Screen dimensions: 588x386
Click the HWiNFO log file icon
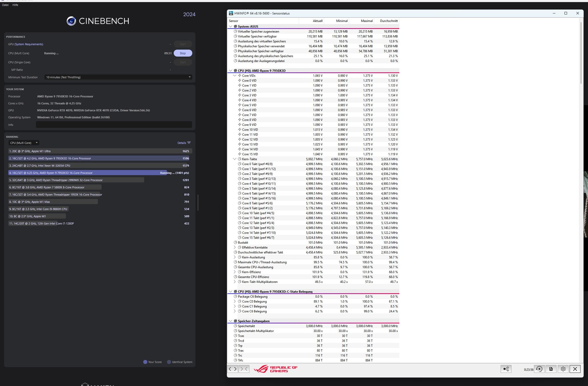click(551, 369)
